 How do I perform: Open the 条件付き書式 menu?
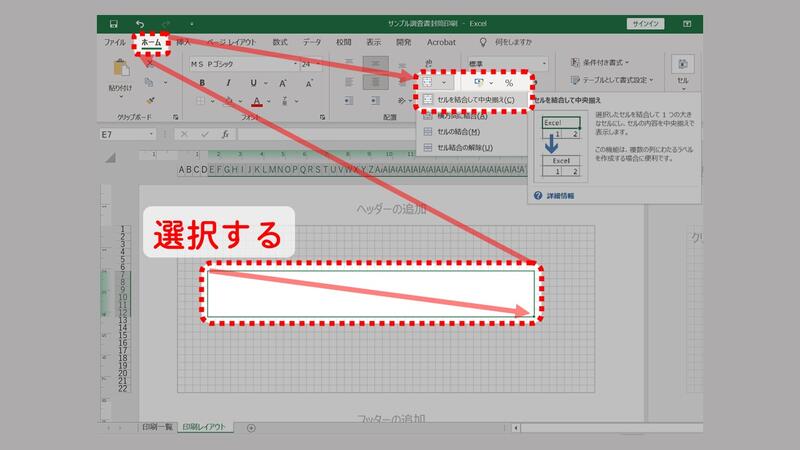(600, 62)
